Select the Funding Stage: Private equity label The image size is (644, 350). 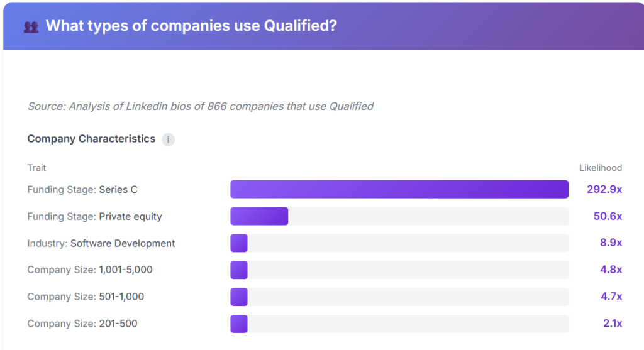coord(94,216)
